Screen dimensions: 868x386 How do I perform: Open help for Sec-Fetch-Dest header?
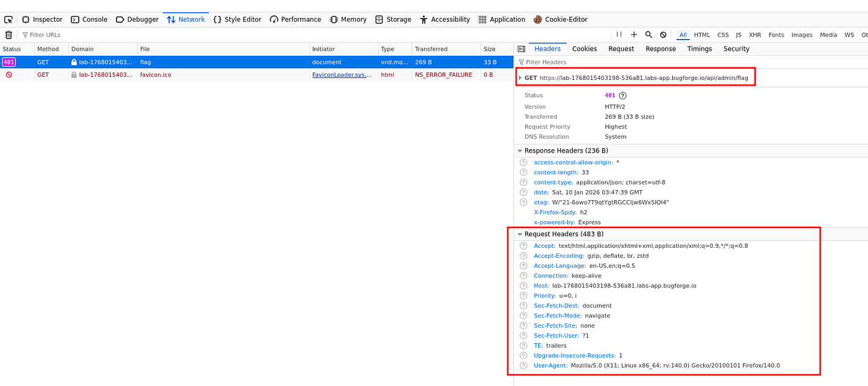pyautogui.click(x=523, y=305)
